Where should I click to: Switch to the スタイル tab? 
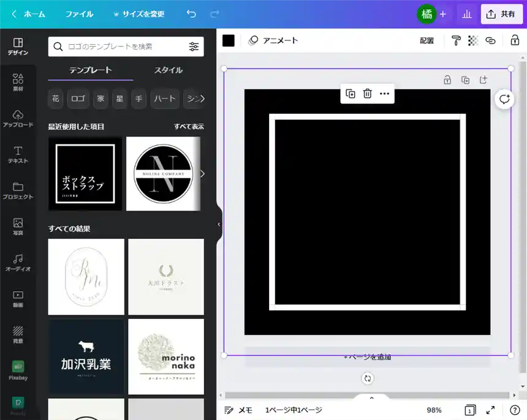[169, 70]
